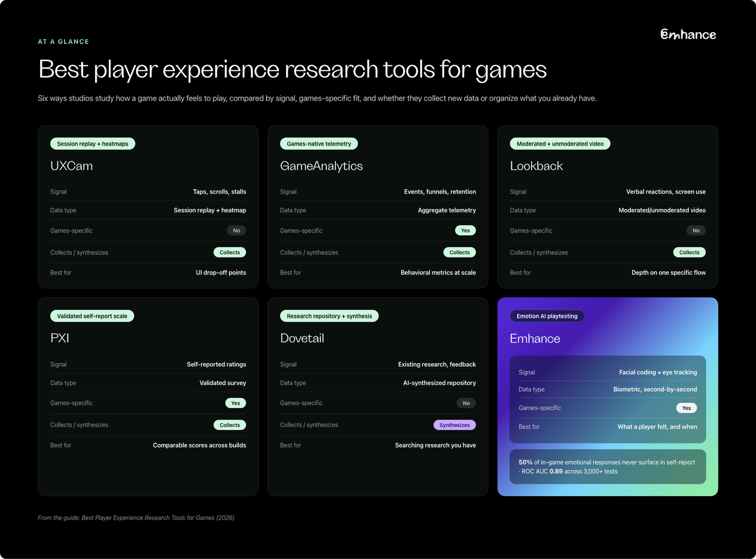Click the 'AT A GLANCE' label

pyautogui.click(x=63, y=42)
